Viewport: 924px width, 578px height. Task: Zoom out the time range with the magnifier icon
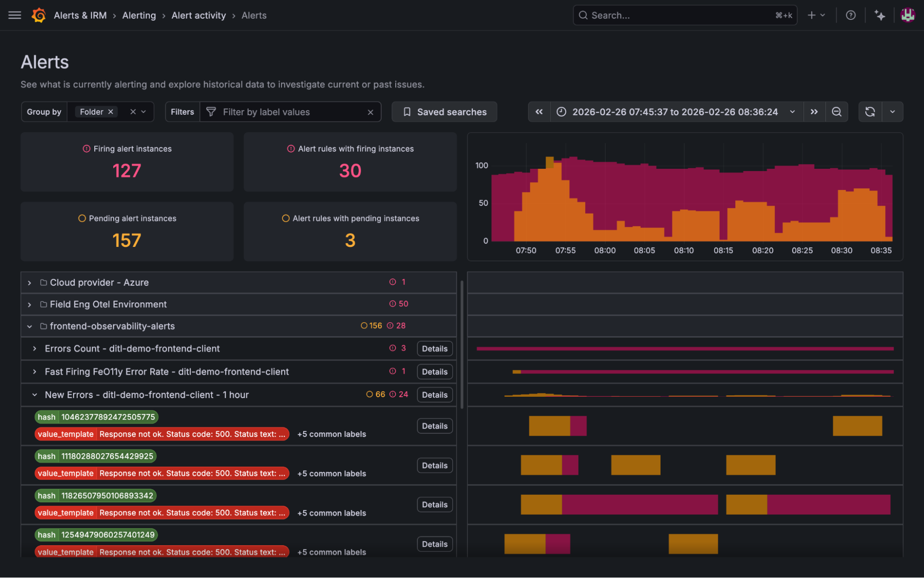(x=837, y=111)
